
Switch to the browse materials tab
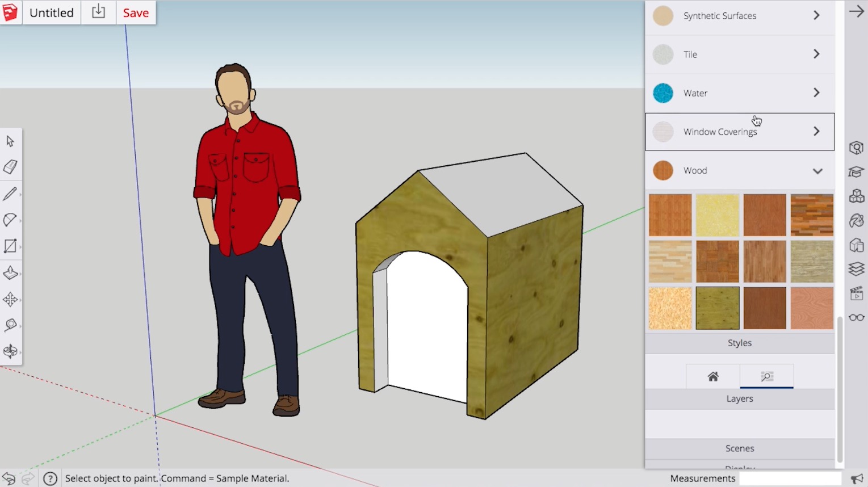(766, 376)
